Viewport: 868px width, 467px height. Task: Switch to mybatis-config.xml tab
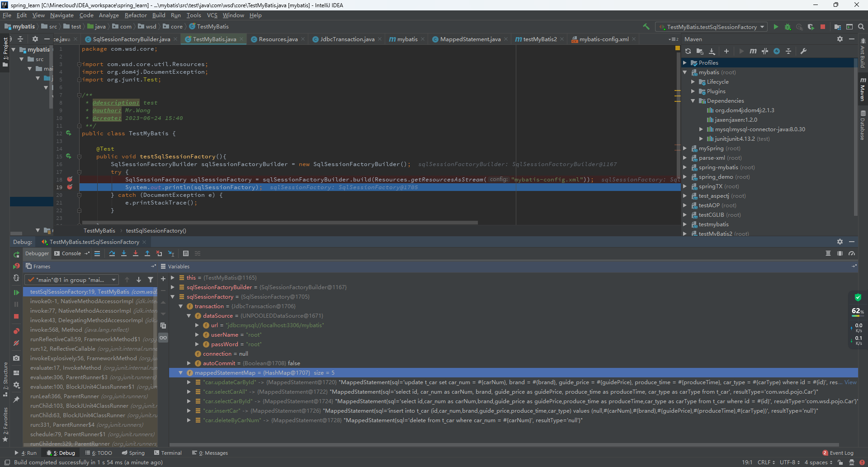[604, 39]
